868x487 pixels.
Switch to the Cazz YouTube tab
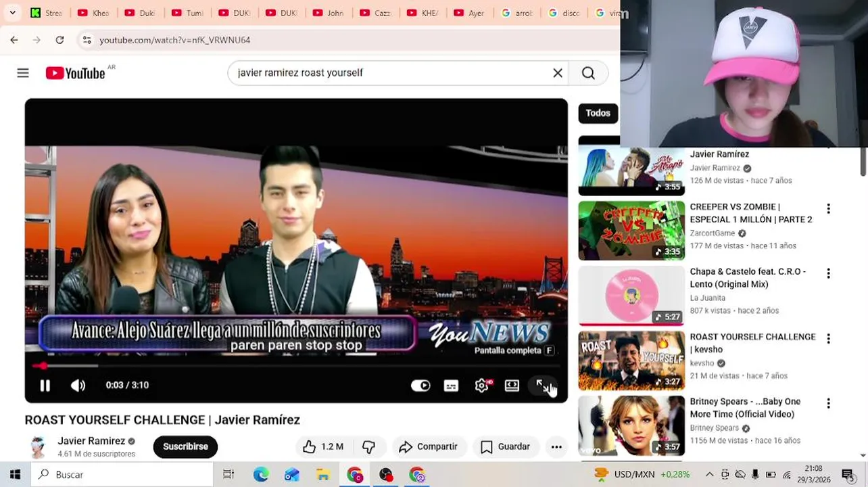coord(375,13)
